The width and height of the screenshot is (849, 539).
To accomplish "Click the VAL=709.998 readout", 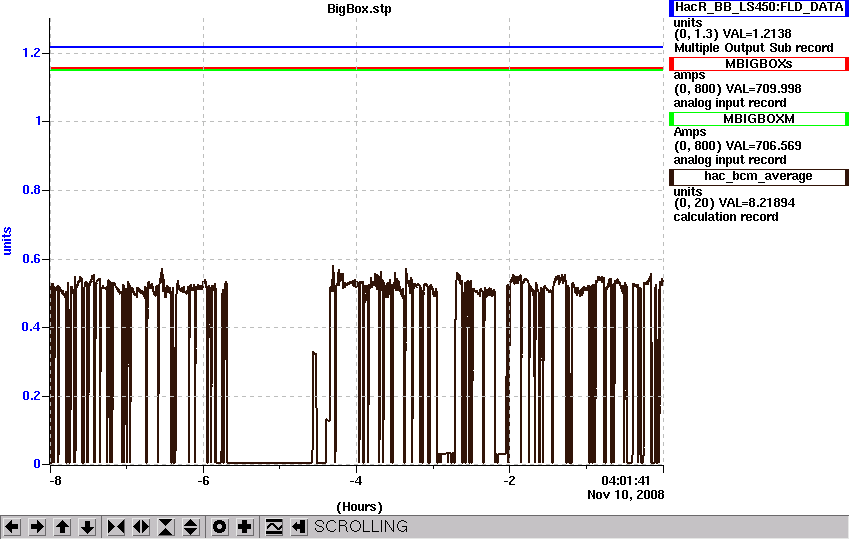I will coord(763,89).
